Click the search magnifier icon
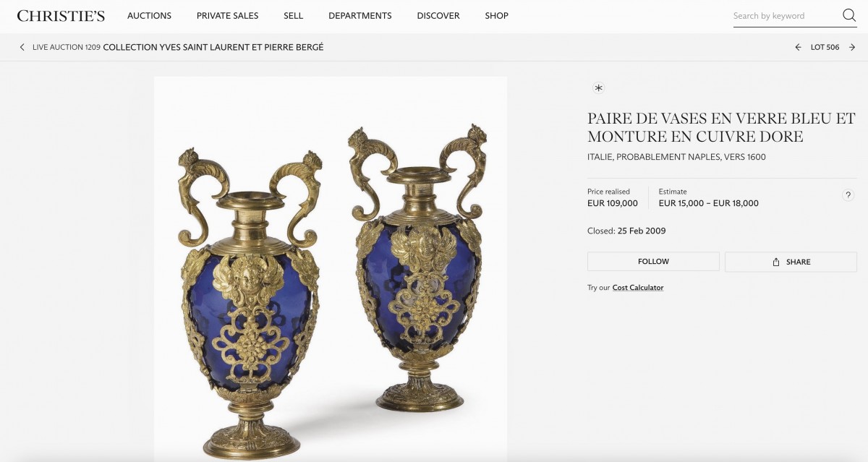This screenshot has height=462, width=868. point(849,15)
